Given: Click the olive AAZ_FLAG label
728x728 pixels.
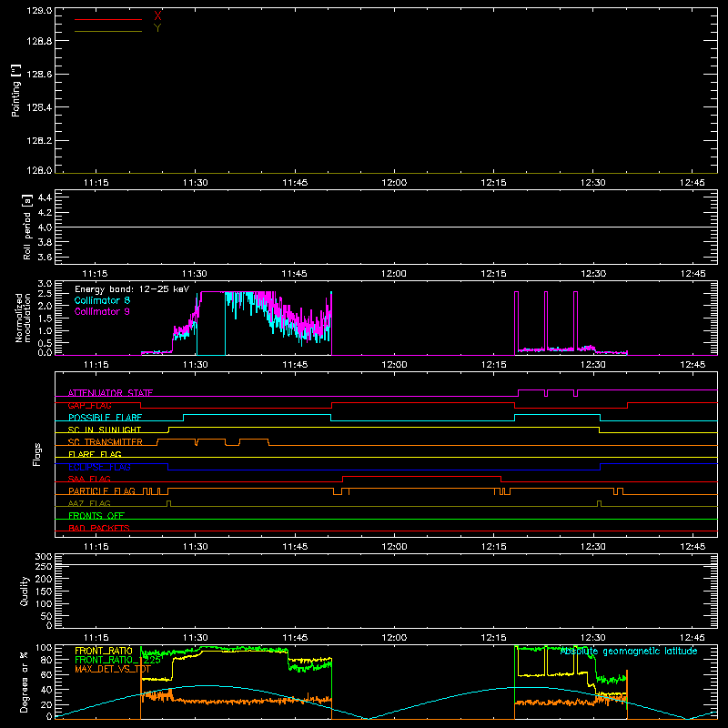Looking at the screenshot, I should click(89, 504).
